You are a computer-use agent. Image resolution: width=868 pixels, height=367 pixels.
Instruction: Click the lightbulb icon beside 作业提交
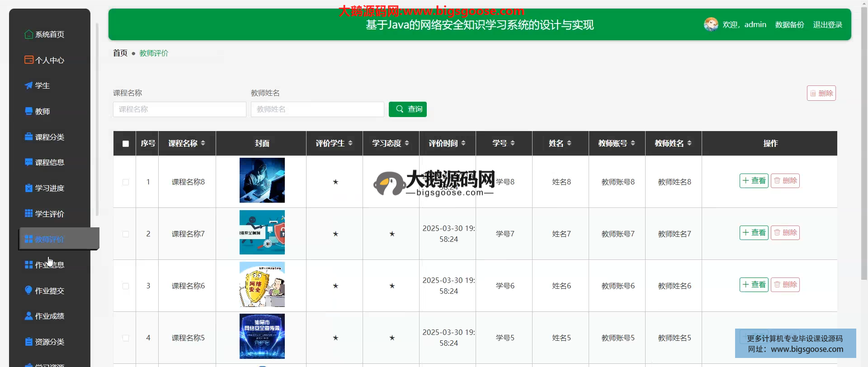(28, 290)
